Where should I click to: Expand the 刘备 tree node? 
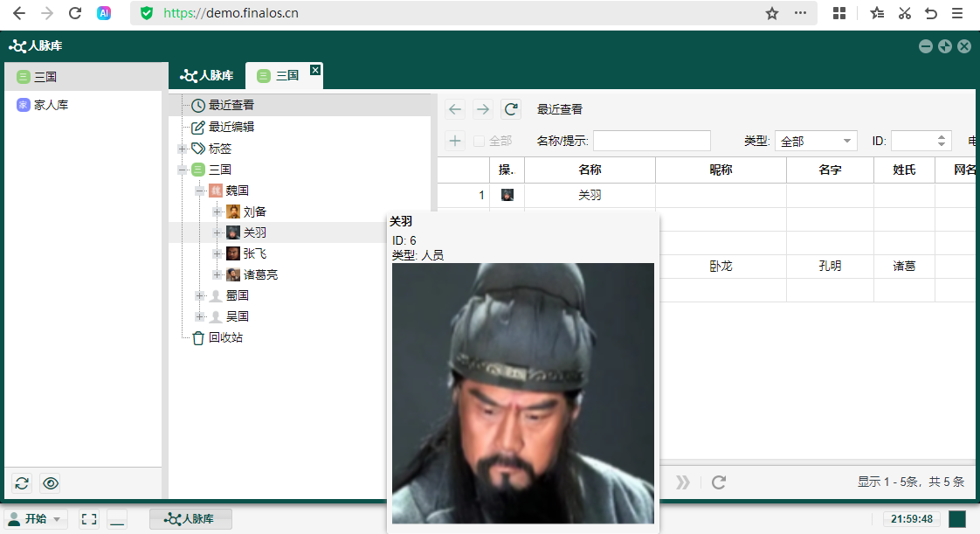[217, 212]
